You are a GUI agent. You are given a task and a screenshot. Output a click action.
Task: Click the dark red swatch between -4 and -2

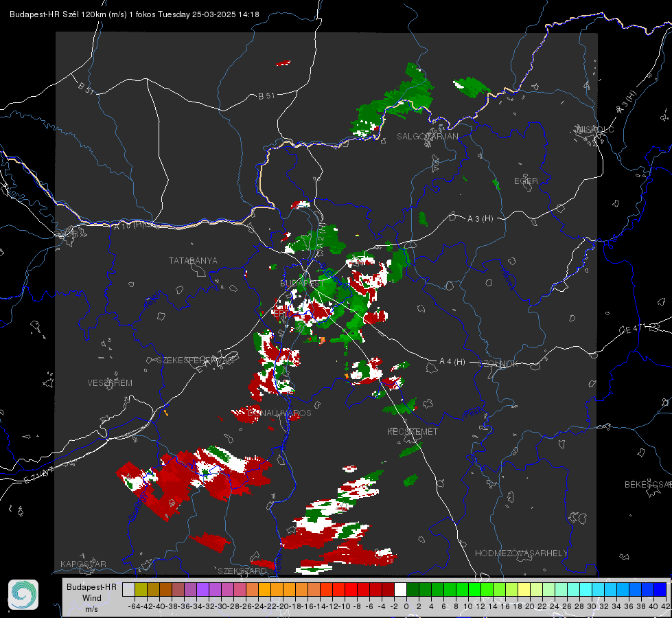point(388,589)
